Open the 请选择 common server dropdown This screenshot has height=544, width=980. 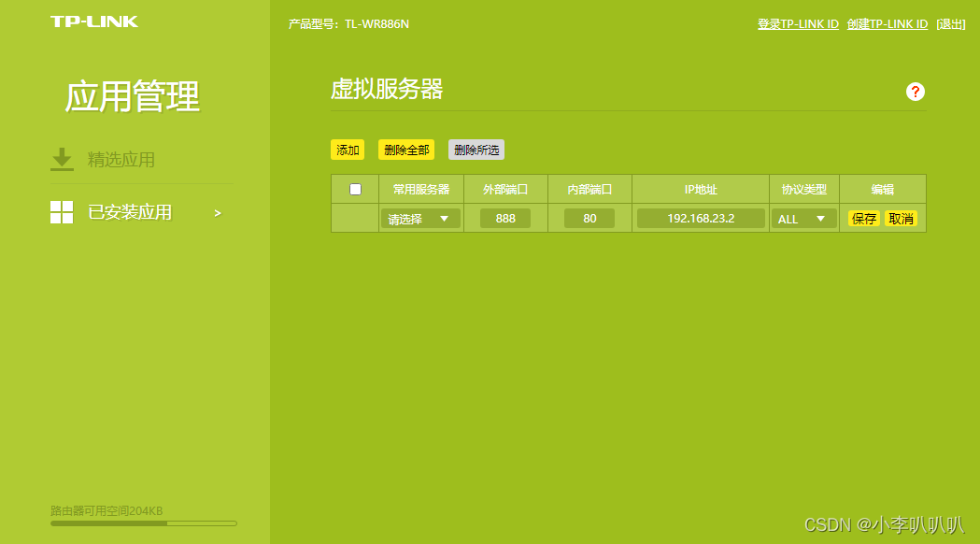419,218
